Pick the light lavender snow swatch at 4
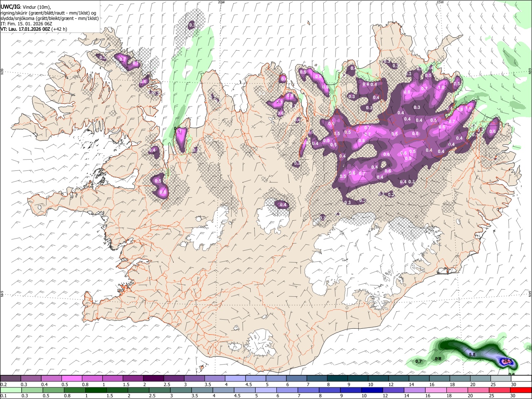The width and height of the screenshot is (532, 399). (x=235, y=379)
